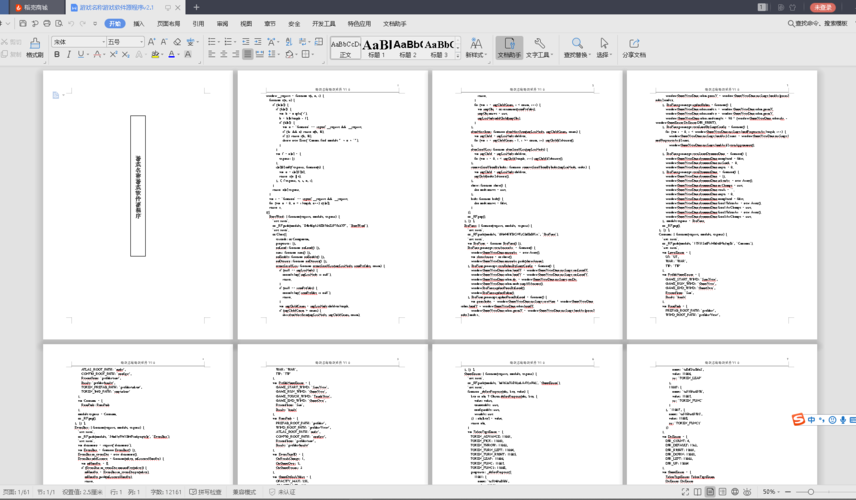The height and width of the screenshot is (500, 856).
Task: Open the 引用 ribbon tab
Action: [x=198, y=23]
